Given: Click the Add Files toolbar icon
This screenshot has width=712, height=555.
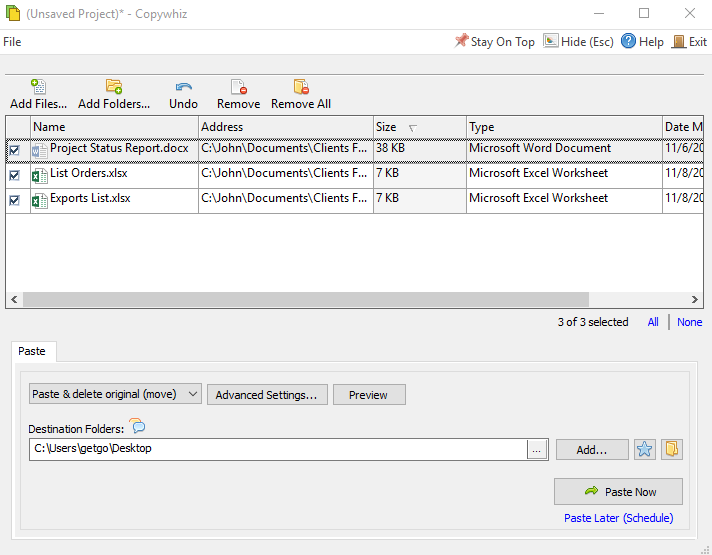Looking at the screenshot, I should click(x=39, y=86).
